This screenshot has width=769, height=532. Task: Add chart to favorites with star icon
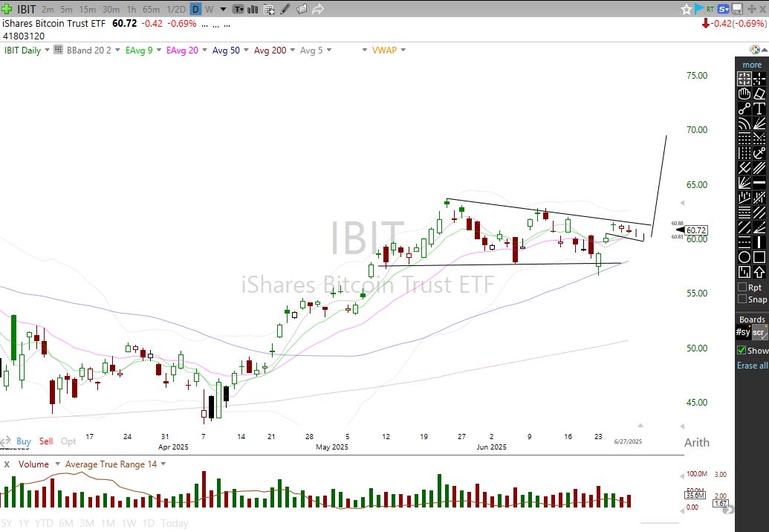[686, 9]
